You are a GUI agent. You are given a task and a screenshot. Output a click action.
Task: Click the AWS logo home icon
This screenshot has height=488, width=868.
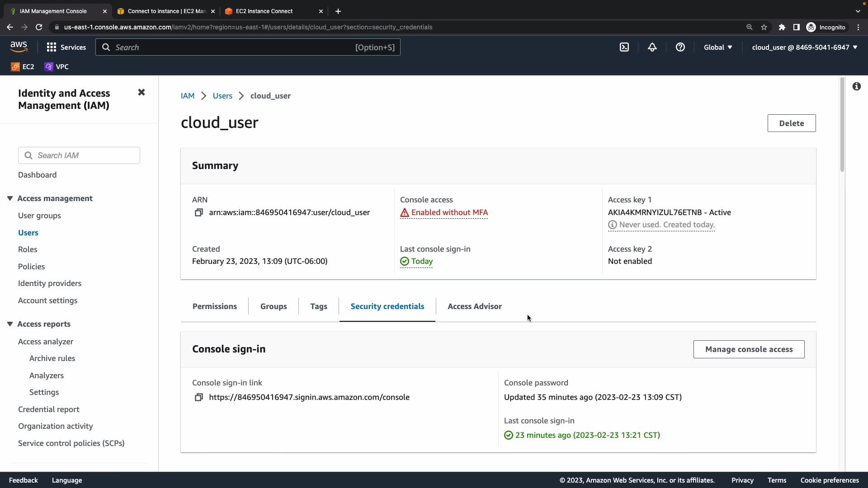click(19, 47)
